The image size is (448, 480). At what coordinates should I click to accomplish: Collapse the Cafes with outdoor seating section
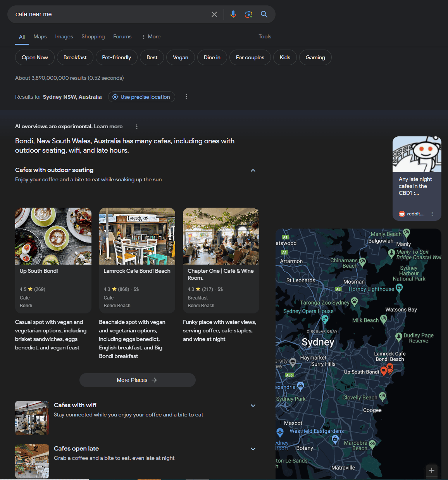click(253, 170)
